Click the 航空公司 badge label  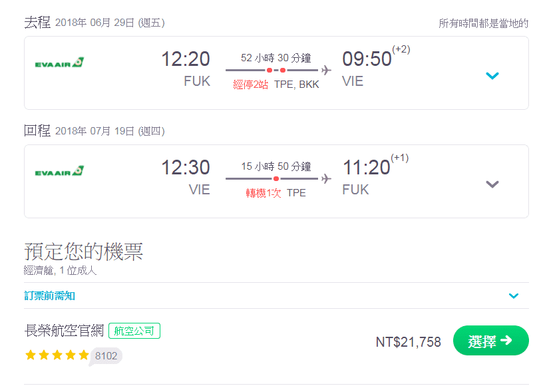coord(134,331)
